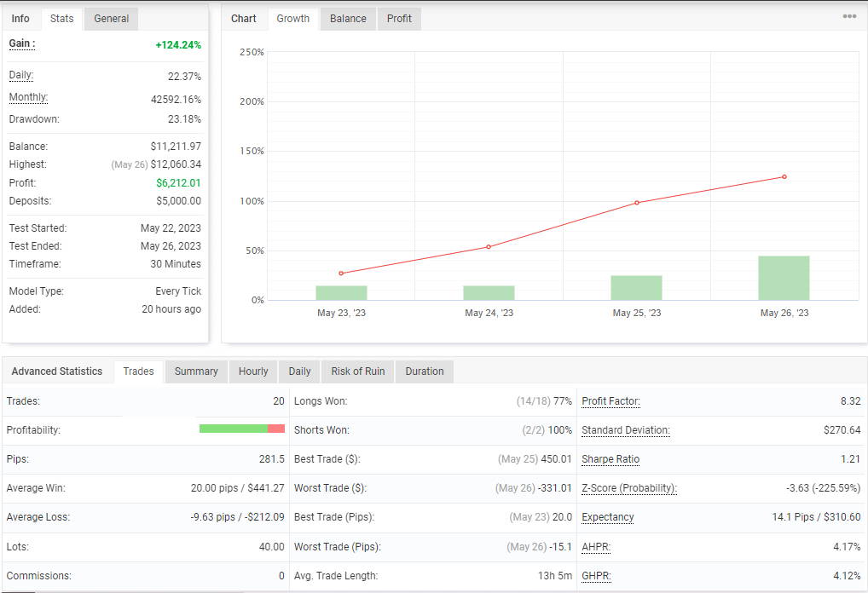Click the Profitability green-red bar
Image resolution: width=868 pixels, height=593 pixels.
[x=242, y=429]
